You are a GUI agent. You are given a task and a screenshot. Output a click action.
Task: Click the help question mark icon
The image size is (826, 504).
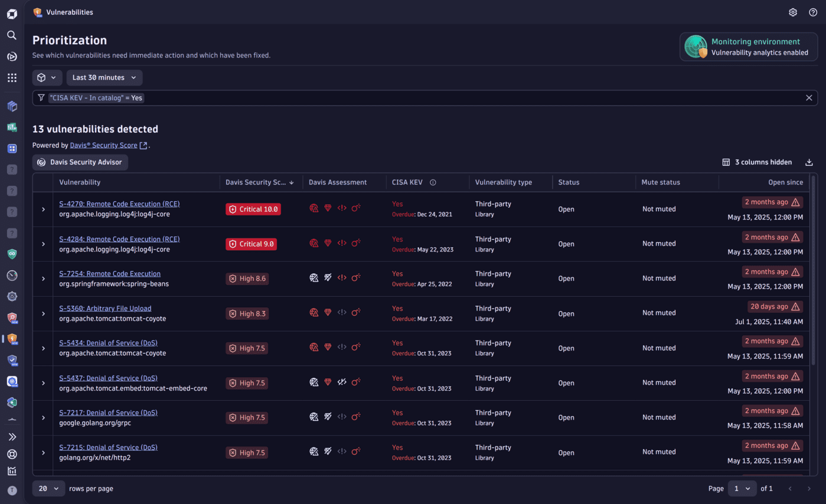point(813,12)
